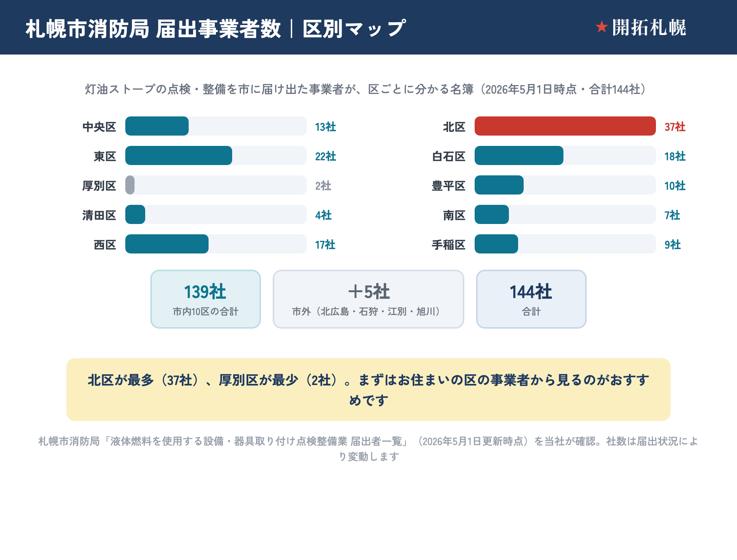This screenshot has height=560, width=737.
Task: Click the 東区 progress bar
Action: [x=216, y=155]
